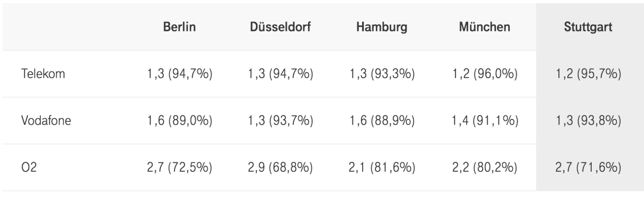This screenshot has width=644, height=199.
Task: Select O2's Düsseldorf value 2,9 (68,8%)
Action: (281, 167)
